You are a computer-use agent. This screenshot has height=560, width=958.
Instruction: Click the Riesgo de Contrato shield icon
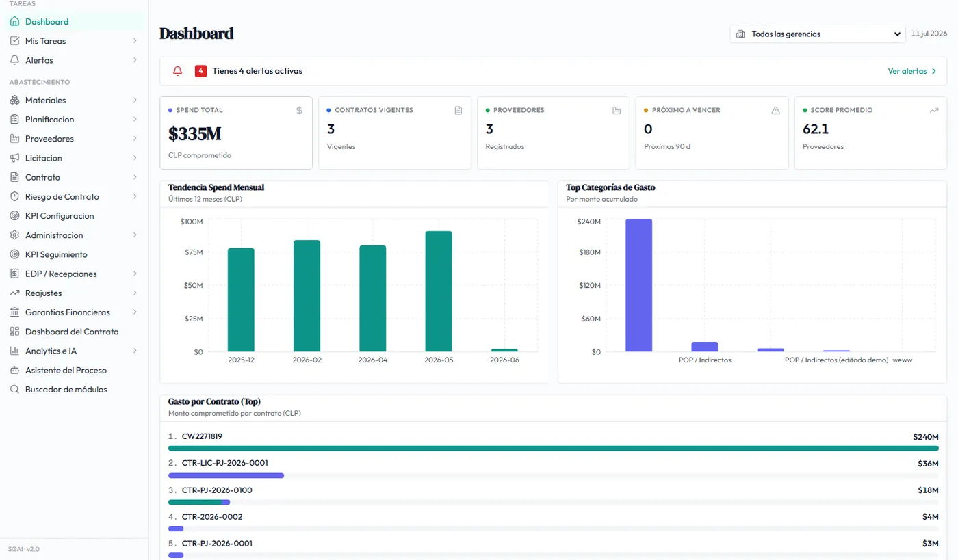coord(14,196)
